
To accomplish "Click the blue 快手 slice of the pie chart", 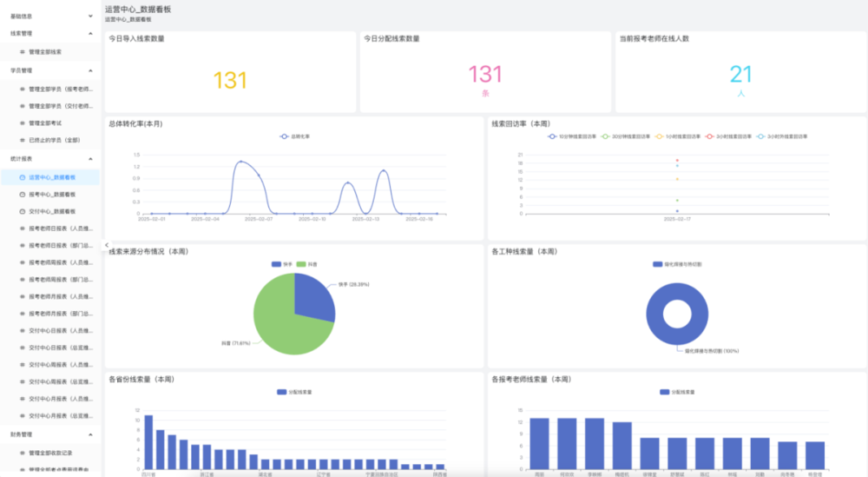I will 312,297.
